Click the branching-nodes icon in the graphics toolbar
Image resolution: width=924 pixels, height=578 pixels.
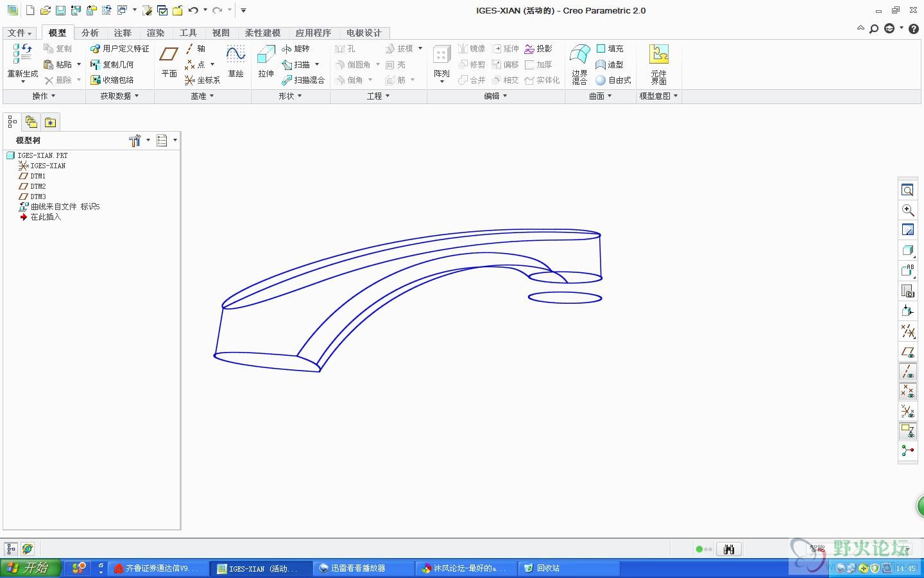click(x=907, y=451)
